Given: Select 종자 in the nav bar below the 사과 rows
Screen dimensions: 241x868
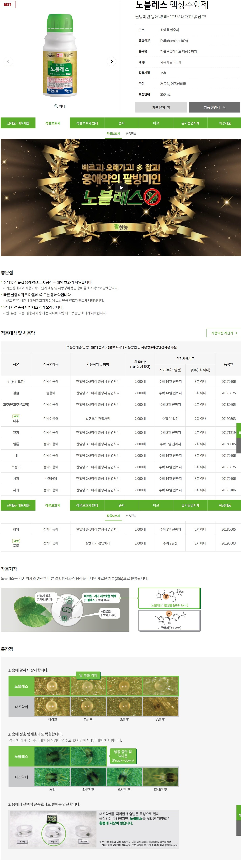Looking at the screenshot, I should 121,505.
